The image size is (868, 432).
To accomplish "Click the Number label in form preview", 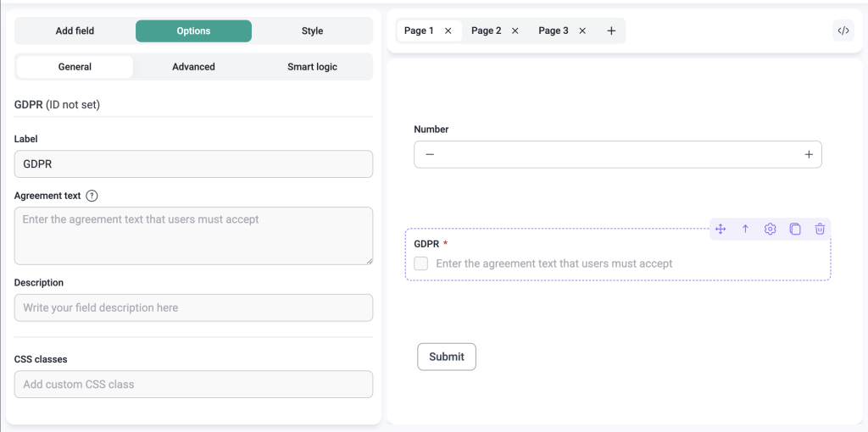I will 431,130.
